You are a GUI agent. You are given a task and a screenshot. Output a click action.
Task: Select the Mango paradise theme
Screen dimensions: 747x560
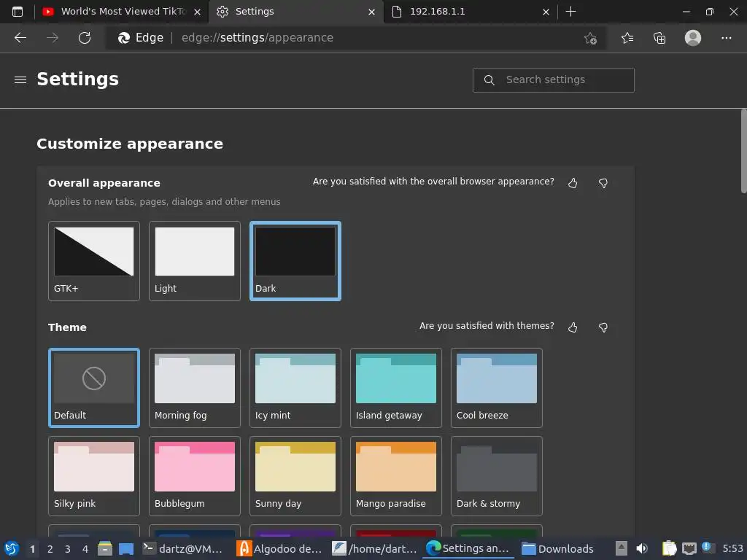point(396,476)
